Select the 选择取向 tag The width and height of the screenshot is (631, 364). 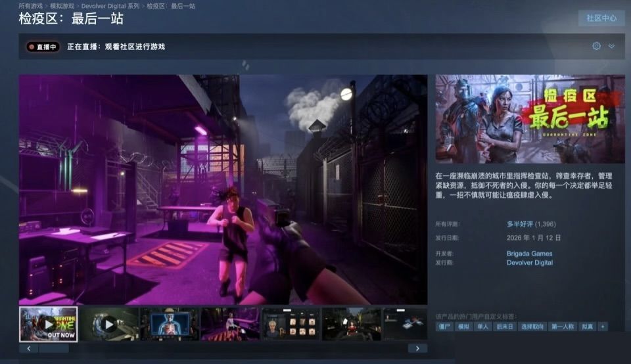pos(532,327)
